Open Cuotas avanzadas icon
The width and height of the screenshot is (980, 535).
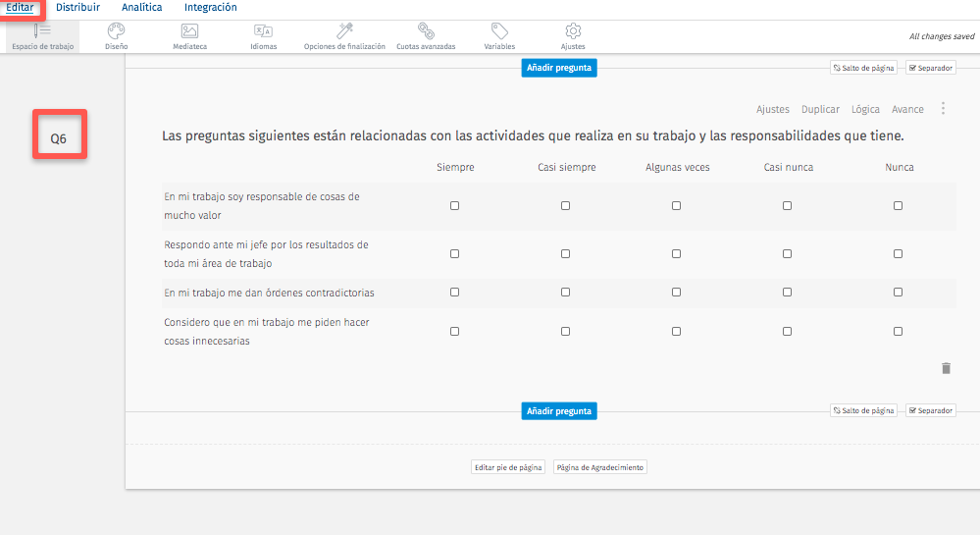click(x=426, y=31)
